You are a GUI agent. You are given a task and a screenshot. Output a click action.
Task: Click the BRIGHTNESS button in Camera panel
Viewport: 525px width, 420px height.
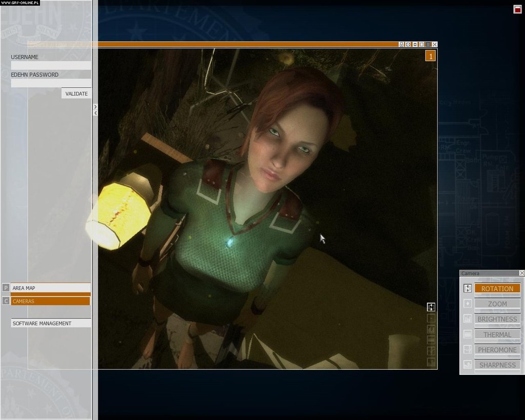pyautogui.click(x=497, y=319)
